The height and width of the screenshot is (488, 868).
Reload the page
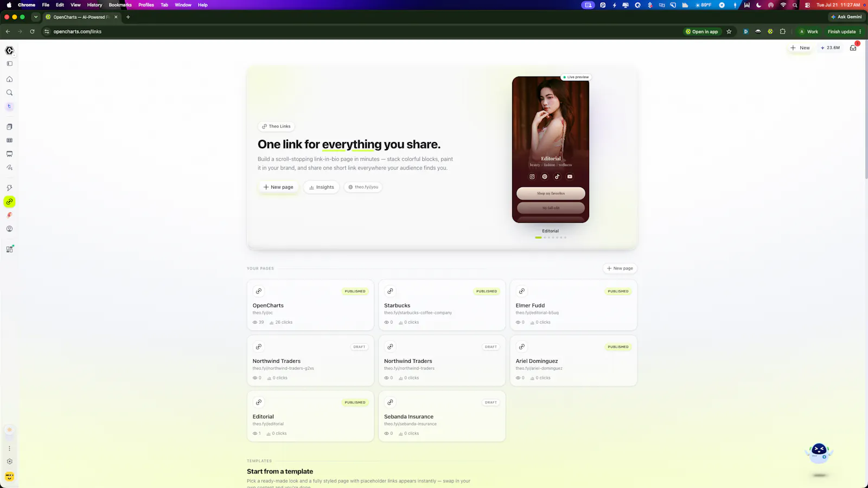pyautogui.click(x=32, y=31)
